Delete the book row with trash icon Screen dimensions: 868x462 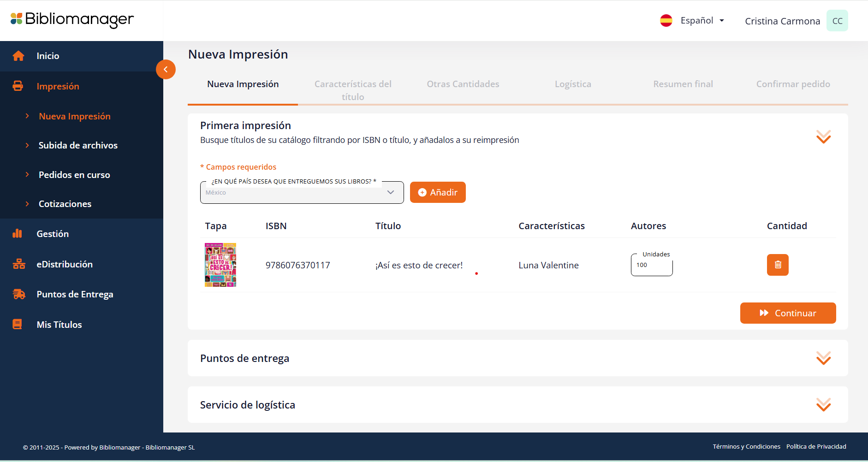pos(778,265)
